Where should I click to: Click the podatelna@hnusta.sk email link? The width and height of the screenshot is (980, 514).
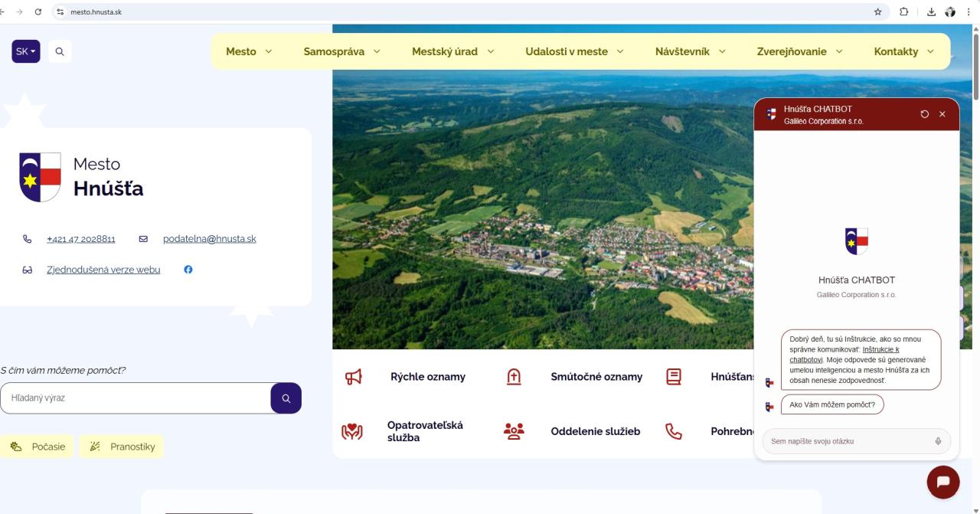[209, 239]
